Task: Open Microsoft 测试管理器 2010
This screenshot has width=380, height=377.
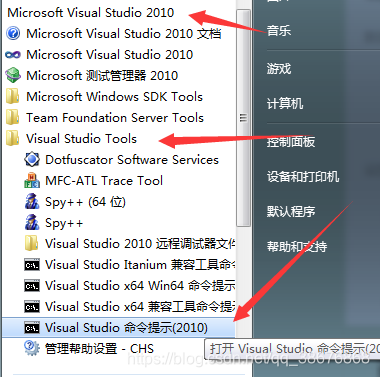Action: tap(102, 76)
